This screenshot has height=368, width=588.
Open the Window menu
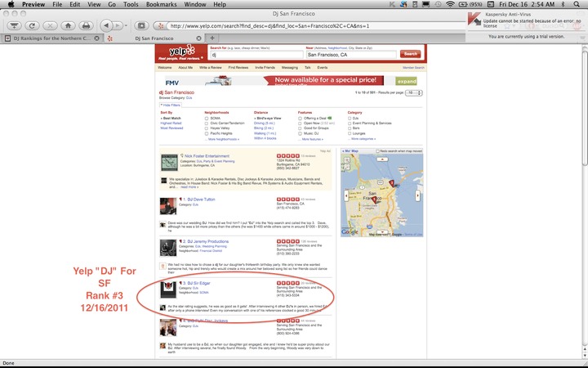pos(195,5)
